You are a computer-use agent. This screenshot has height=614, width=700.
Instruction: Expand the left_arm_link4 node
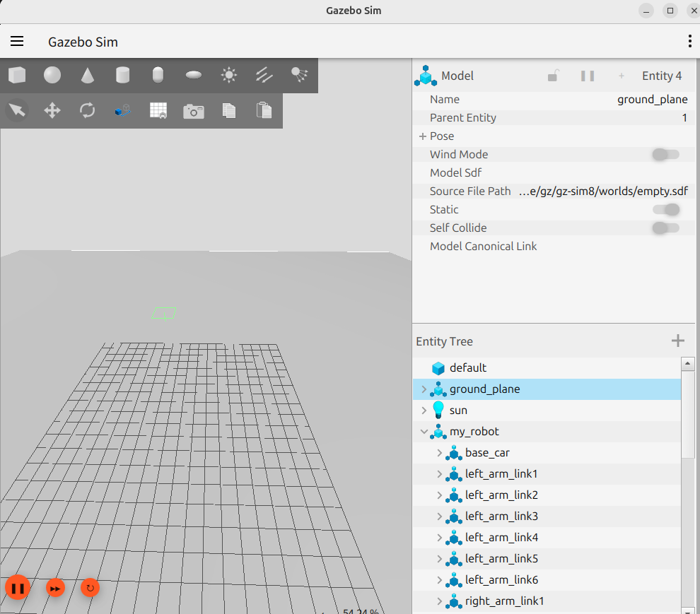point(439,538)
